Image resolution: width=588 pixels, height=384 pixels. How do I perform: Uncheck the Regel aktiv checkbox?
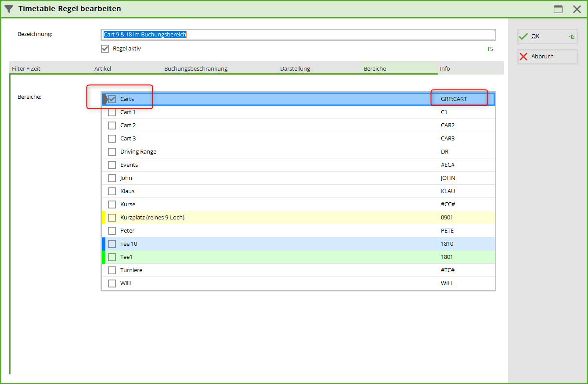point(105,49)
